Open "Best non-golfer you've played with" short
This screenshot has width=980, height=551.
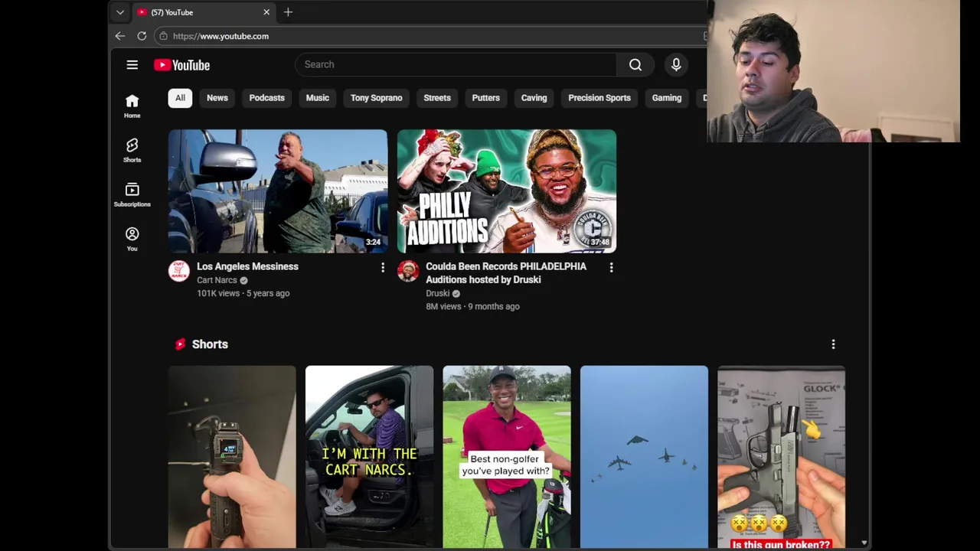pyautogui.click(x=507, y=457)
